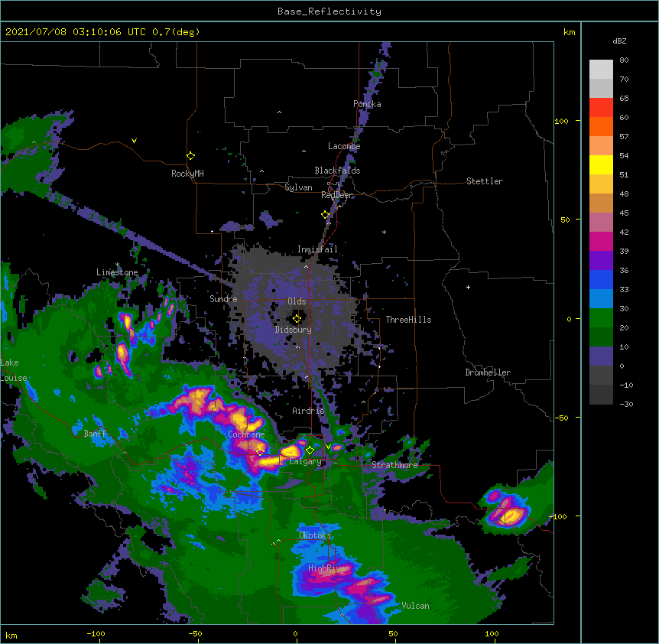This screenshot has height=644, width=659.
Task: Click the intense storm cell southwest of Drumheller
Action: click(x=508, y=512)
